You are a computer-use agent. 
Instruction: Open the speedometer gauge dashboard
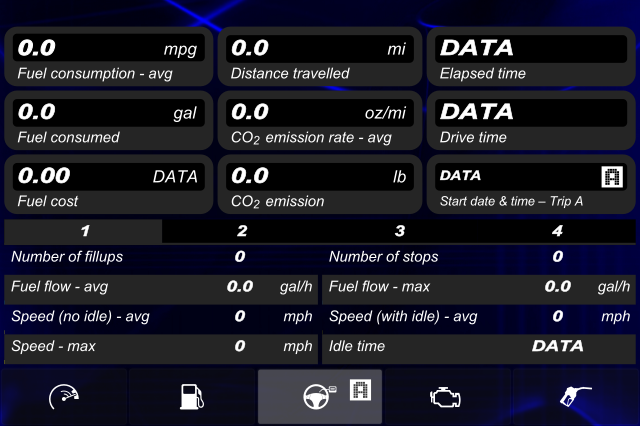point(64,397)
